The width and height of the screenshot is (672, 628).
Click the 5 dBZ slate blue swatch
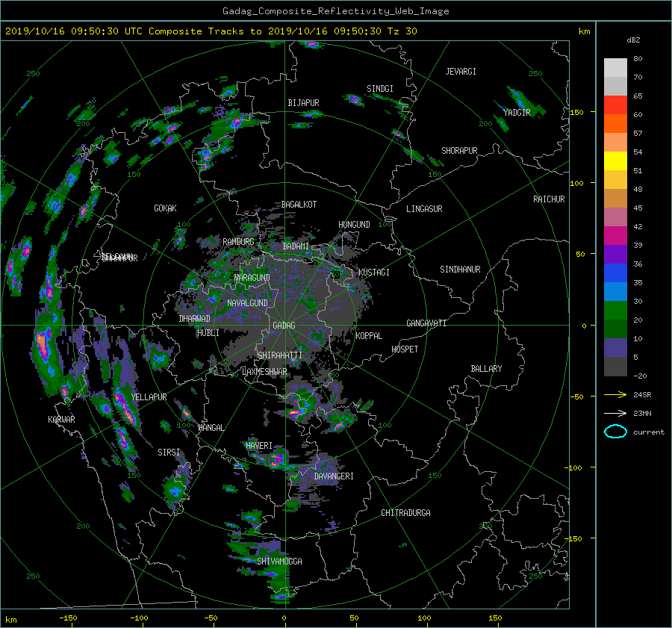coord(615,348)
